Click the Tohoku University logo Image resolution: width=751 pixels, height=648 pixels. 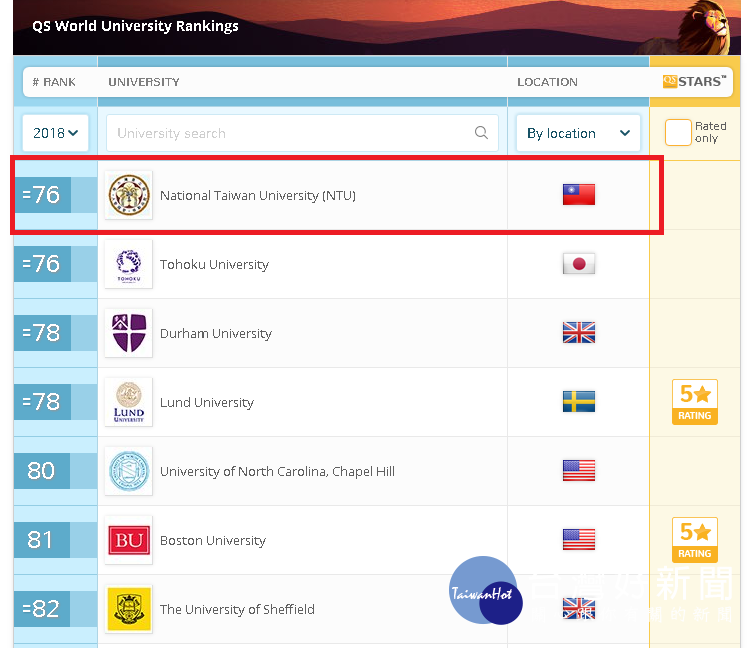pyautogui.click(x=129, y=264)
